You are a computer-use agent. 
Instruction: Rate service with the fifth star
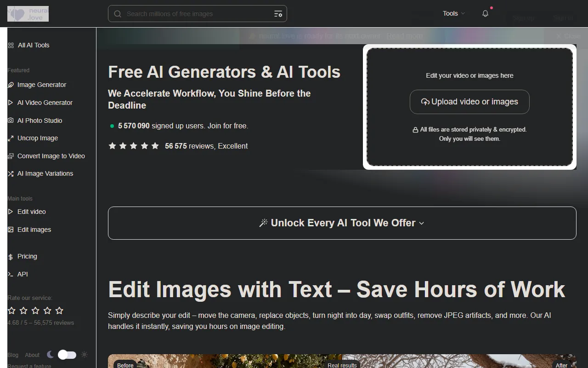59,310
